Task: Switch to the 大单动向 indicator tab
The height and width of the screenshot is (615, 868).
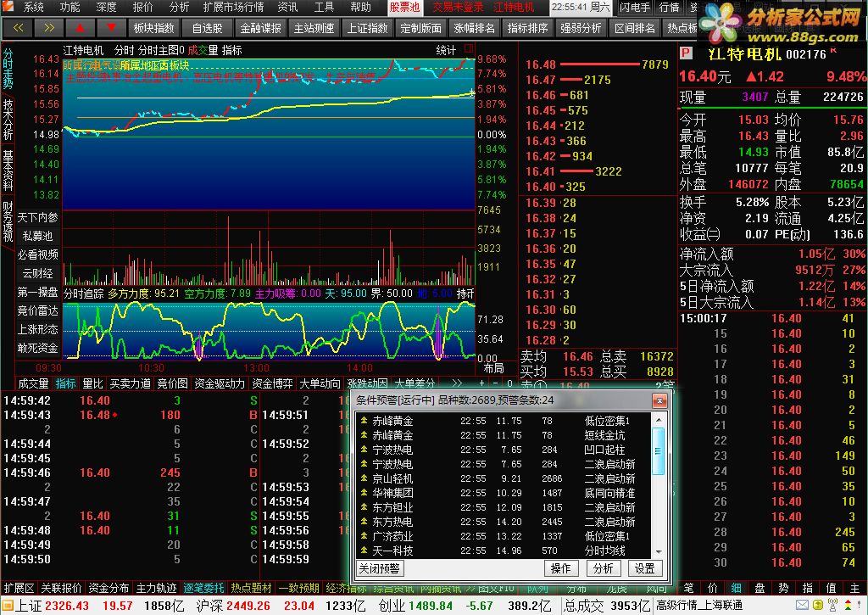Action: click(x=320, y=383)
